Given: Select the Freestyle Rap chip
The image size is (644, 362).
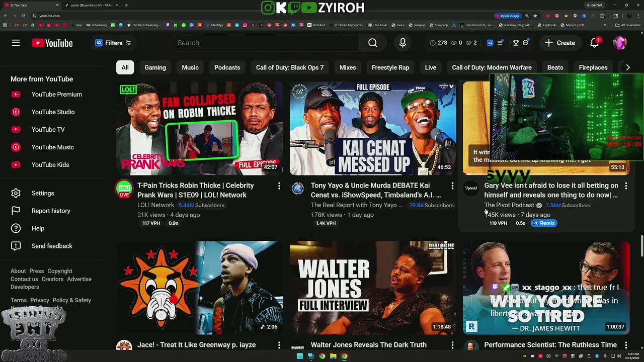Looking at the screenshot, I should [390, 67].
